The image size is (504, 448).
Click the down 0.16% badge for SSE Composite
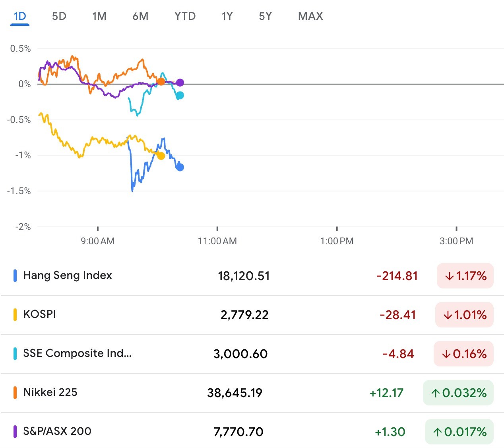tap(463, 354)
